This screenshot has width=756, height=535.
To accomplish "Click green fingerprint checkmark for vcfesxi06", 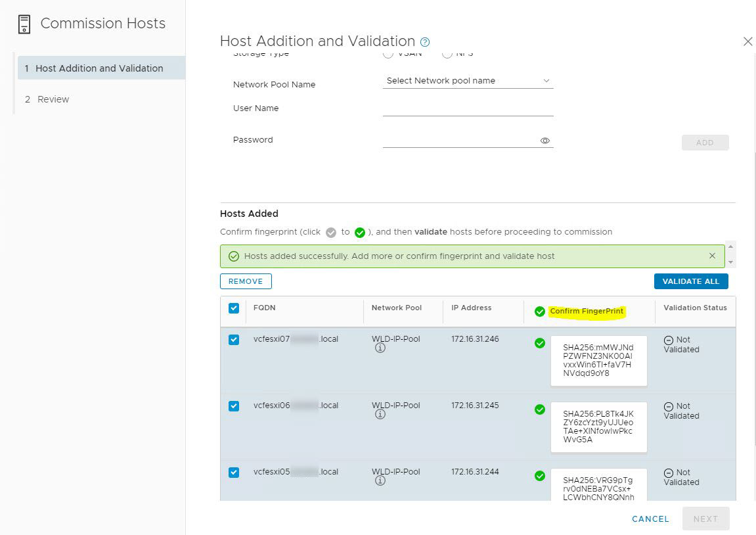I will click(x=540, y=409).
